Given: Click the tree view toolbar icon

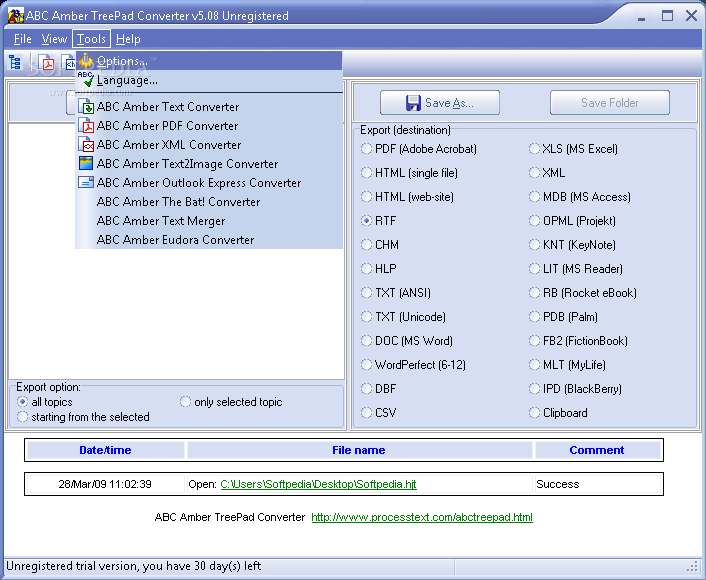Looking at the screenshot, I should [15, 63].
